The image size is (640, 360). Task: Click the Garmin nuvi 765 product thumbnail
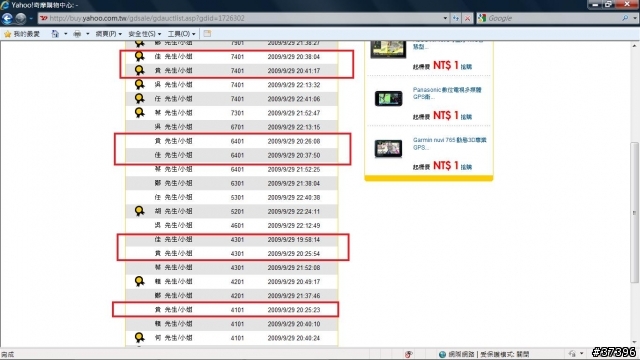pos(388,149)
